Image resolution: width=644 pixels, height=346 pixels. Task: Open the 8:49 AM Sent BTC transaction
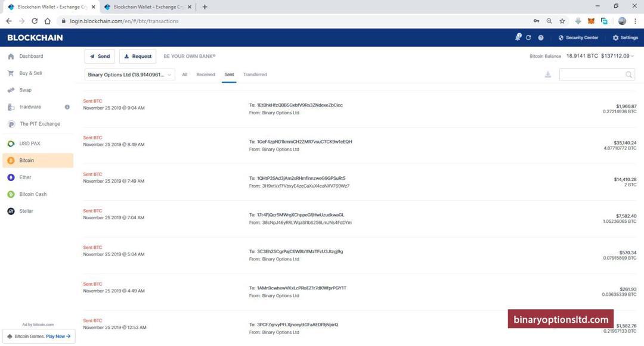pyautogui.click(x=360, y=145)
